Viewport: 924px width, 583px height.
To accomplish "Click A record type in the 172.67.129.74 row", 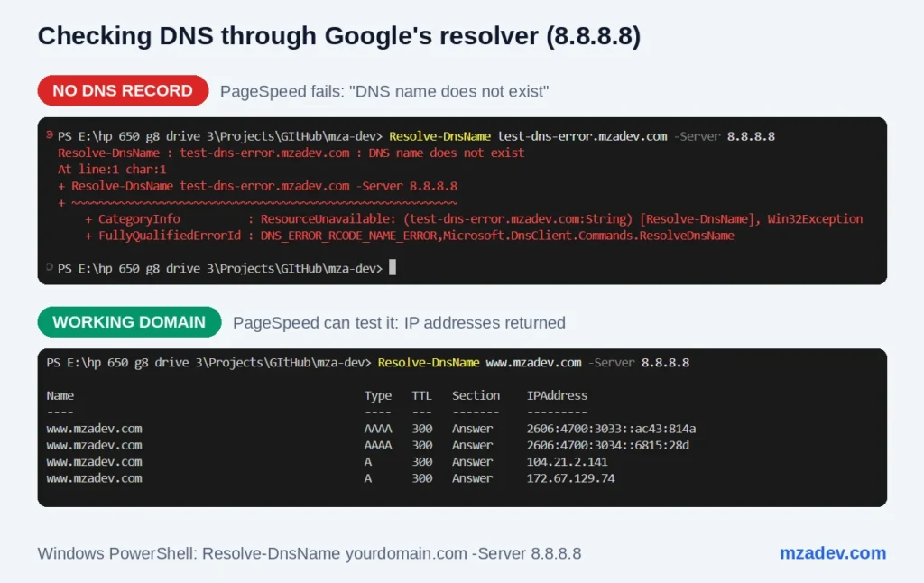I will (368, 478).
